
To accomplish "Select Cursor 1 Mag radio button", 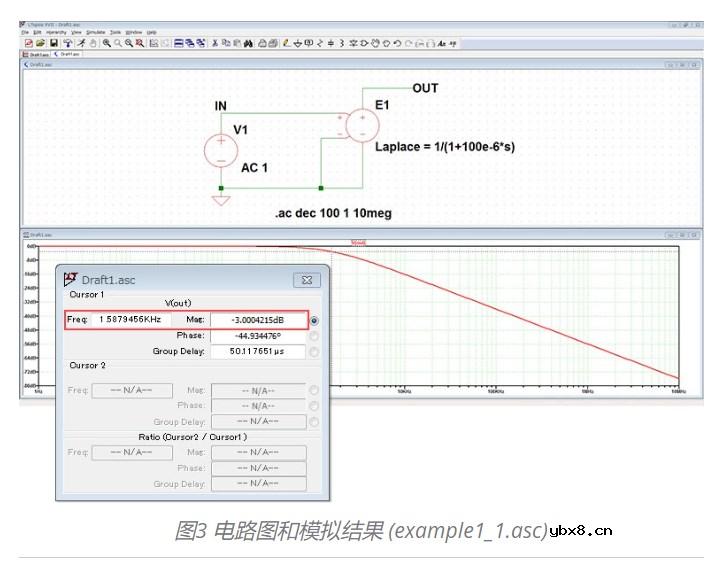I will [x=314, y=320].
